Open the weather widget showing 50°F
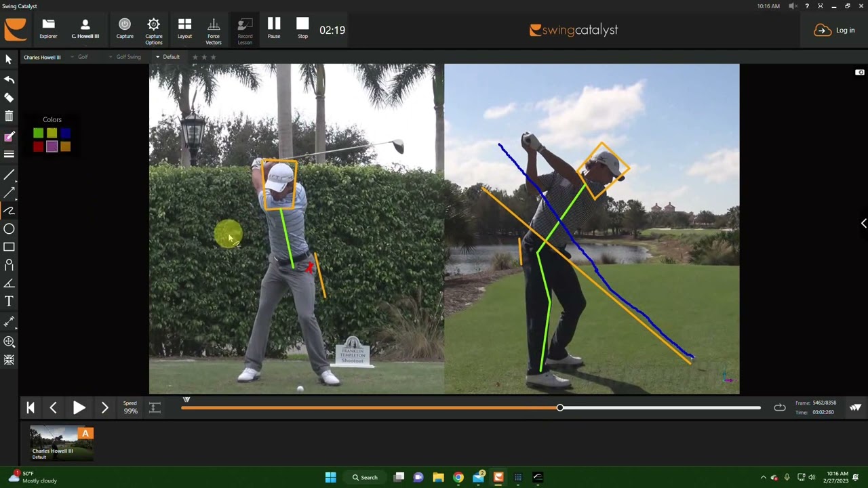Viewport: 868px width, 488px height. point(33,477)
